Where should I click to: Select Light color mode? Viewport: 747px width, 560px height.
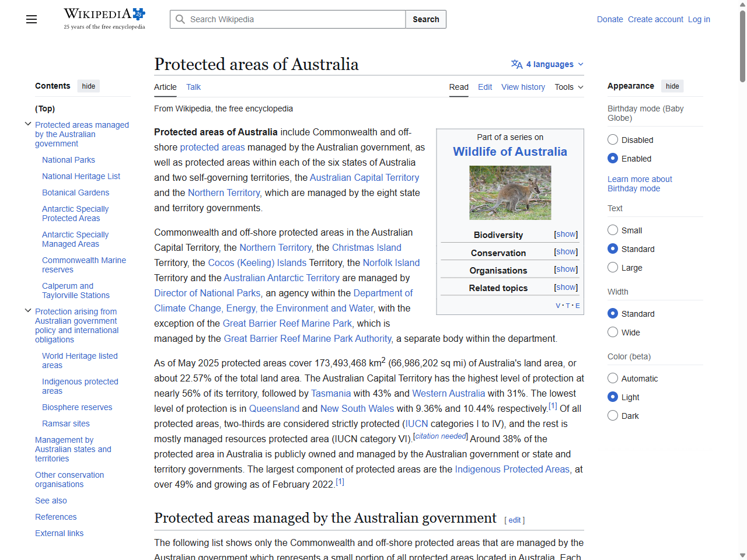point(613,397)
